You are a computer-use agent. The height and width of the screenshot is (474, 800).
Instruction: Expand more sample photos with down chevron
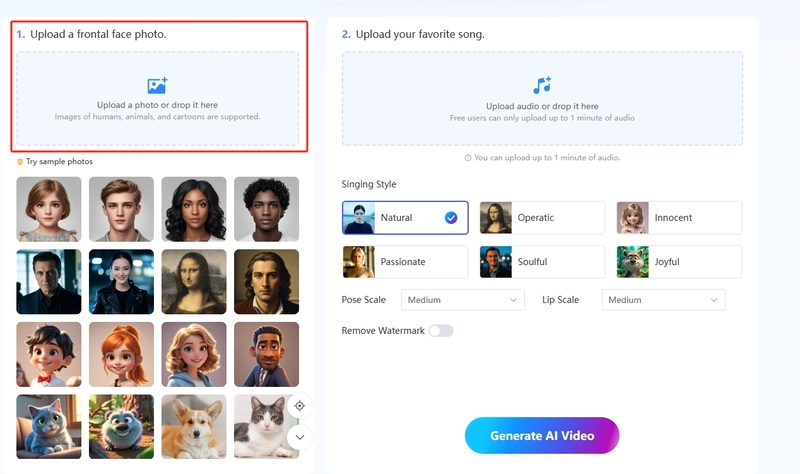pos(299,437)
